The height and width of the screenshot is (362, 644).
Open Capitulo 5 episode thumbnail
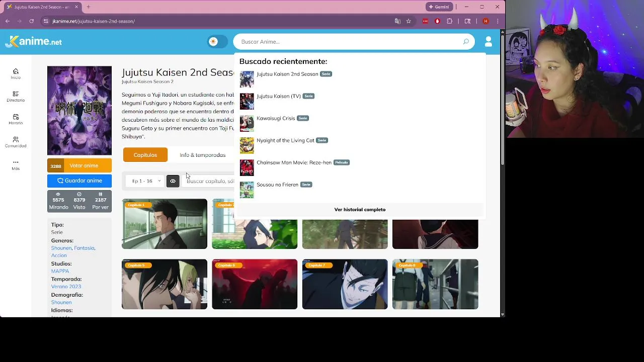pos(165,284)
